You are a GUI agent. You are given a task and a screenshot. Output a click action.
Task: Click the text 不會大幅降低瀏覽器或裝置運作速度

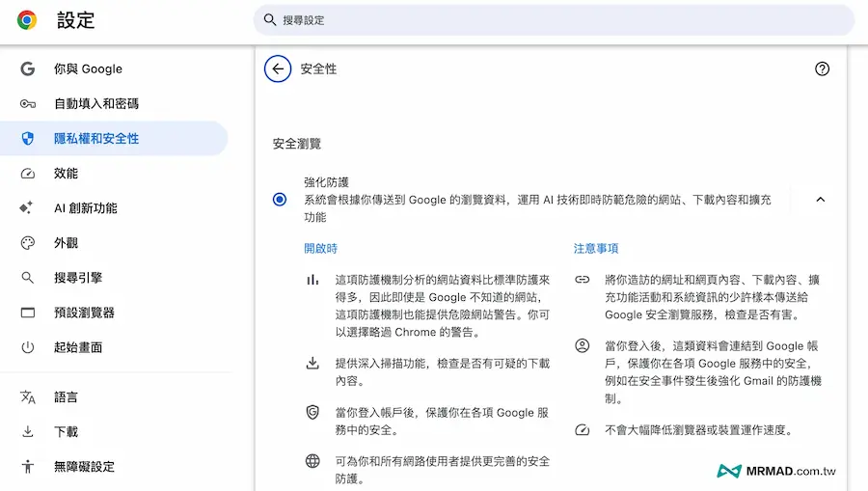(698, 430)
